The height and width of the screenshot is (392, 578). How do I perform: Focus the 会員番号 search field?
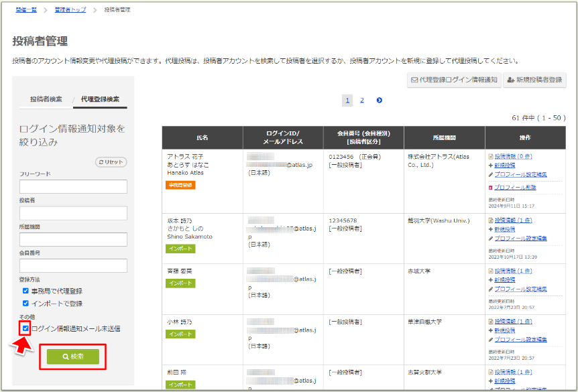coord(73,266)
